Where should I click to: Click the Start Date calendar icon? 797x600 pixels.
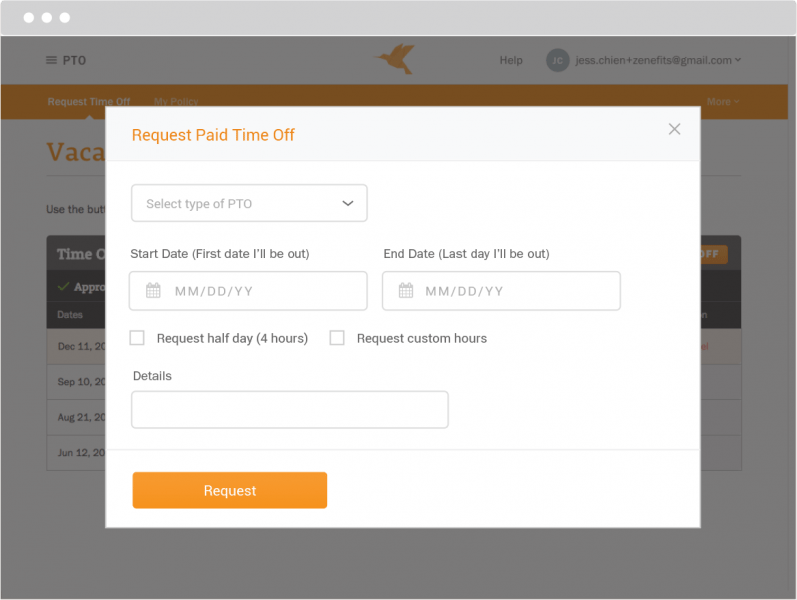(153, 291)
